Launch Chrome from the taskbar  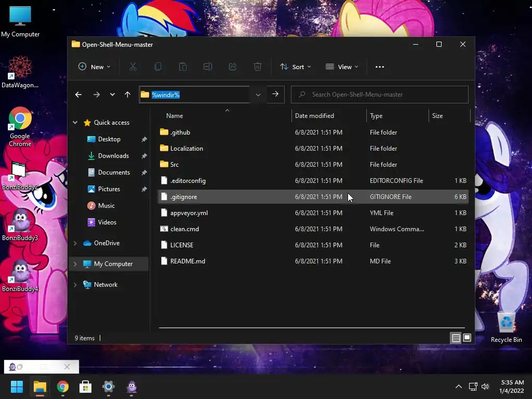point(63,387)
